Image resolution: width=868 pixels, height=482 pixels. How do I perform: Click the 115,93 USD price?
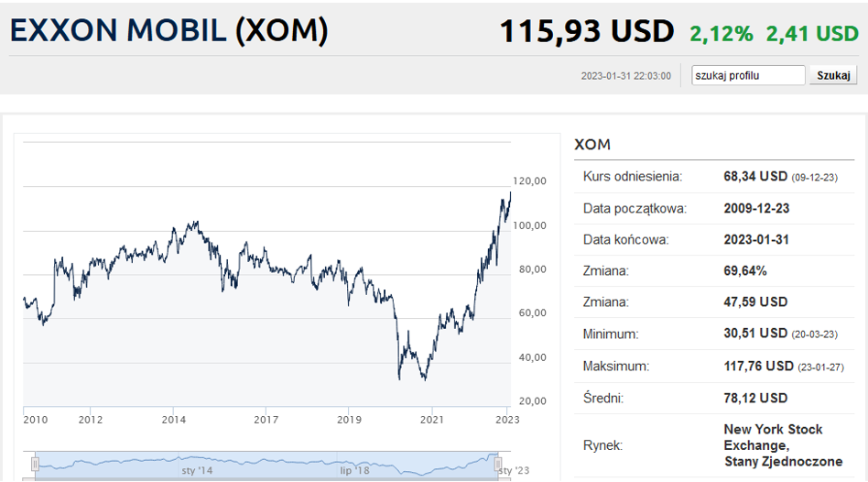(587, 31)
